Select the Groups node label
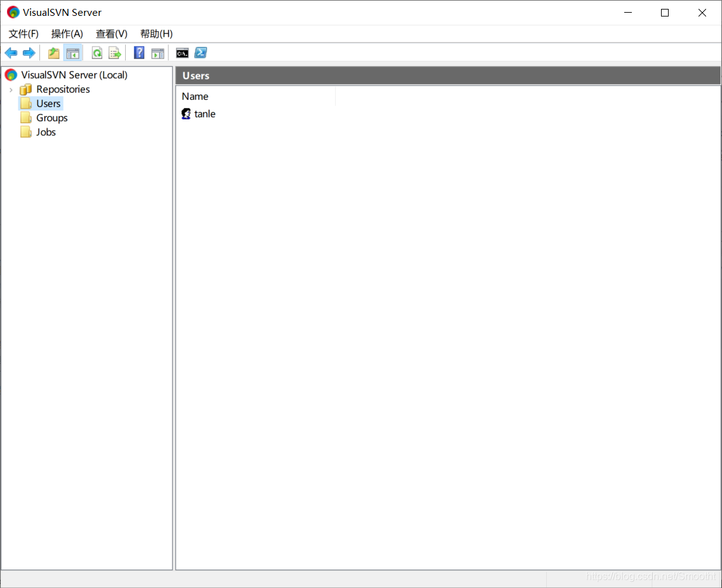This screenshot has height=588, width=722. click(x=52, y=118)
